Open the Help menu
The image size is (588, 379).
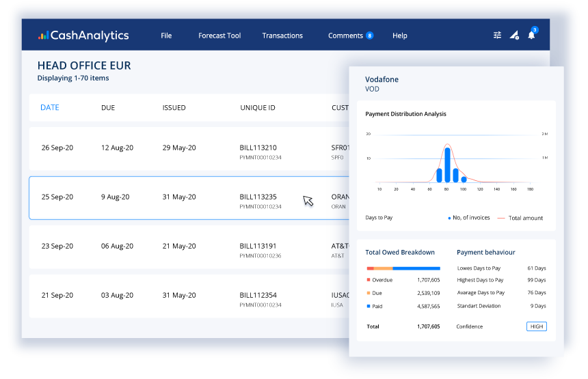(x=400, y=36)
